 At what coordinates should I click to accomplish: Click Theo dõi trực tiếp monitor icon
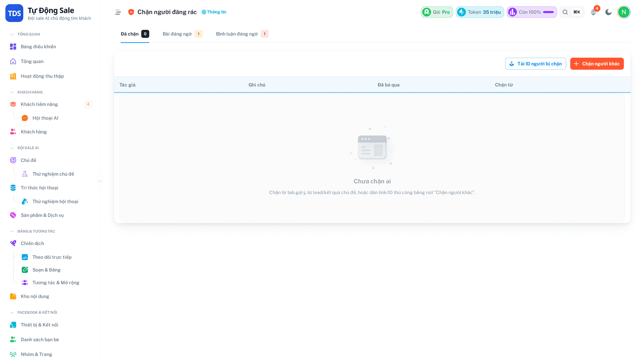point(25,257)
